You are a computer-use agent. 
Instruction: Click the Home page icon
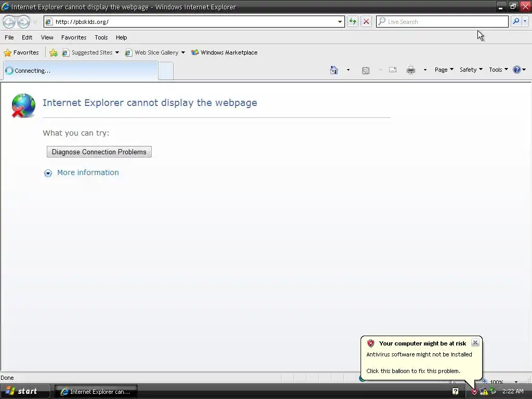[x=334, y=70]
